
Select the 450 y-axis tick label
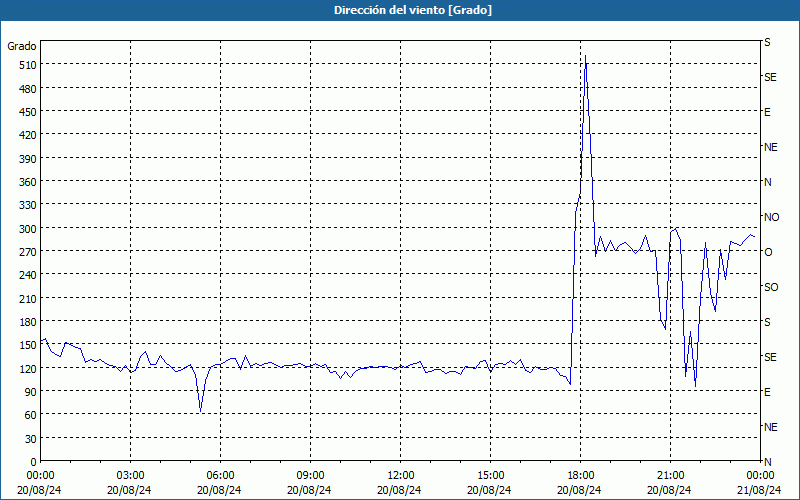(x=27, y=112)
